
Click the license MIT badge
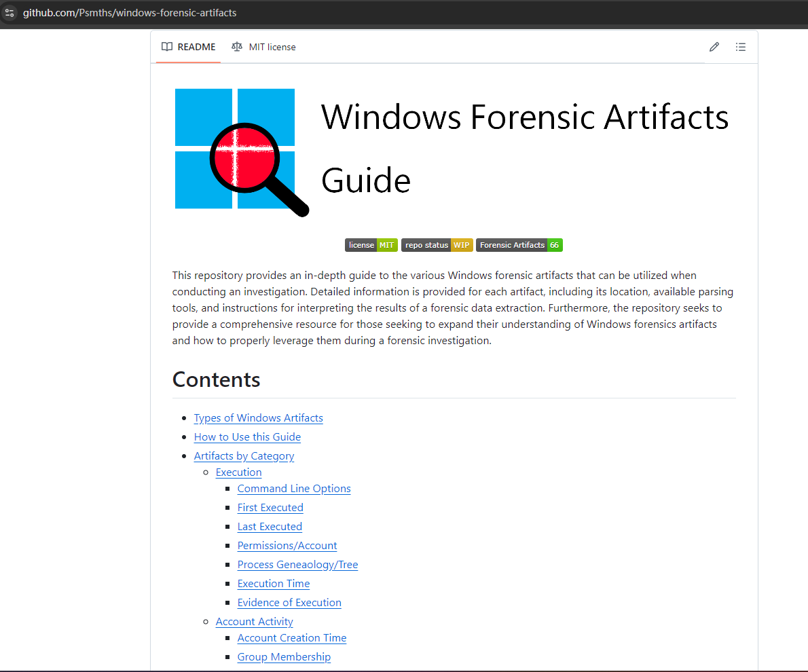click(x=371, y=245)
